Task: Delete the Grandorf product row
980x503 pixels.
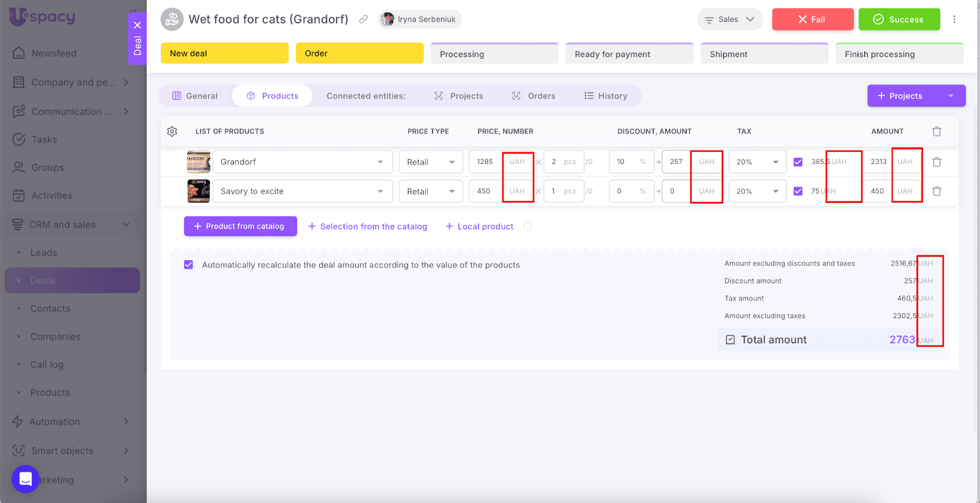Action: (x=937, y=162)
